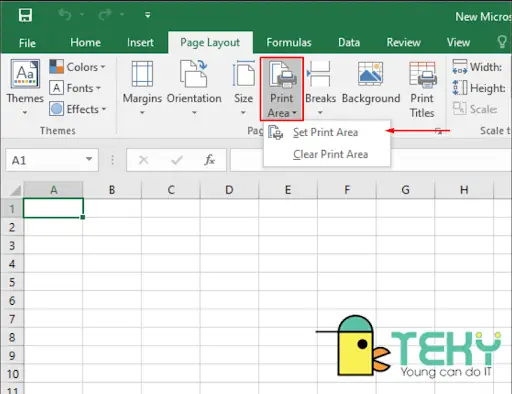Click cell A1 in the worksheet
512x394 pixels.
53,208
